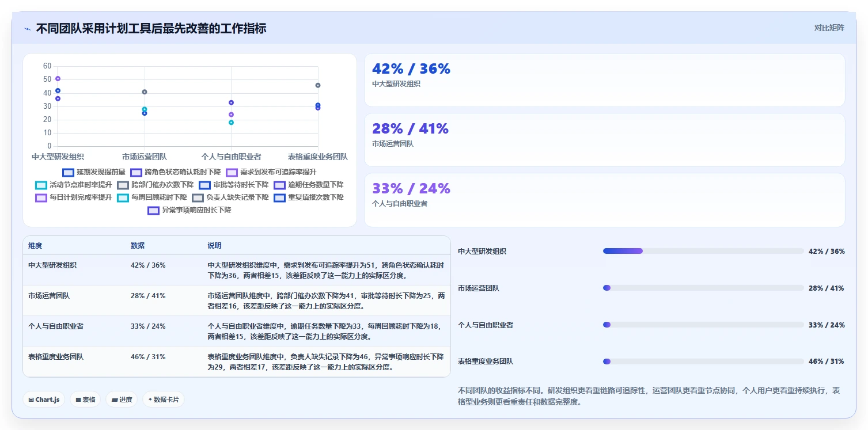Click the Chart.js chip
This screenshot has width=868, height=430.
pyautogui.click(x=44, y=399)
